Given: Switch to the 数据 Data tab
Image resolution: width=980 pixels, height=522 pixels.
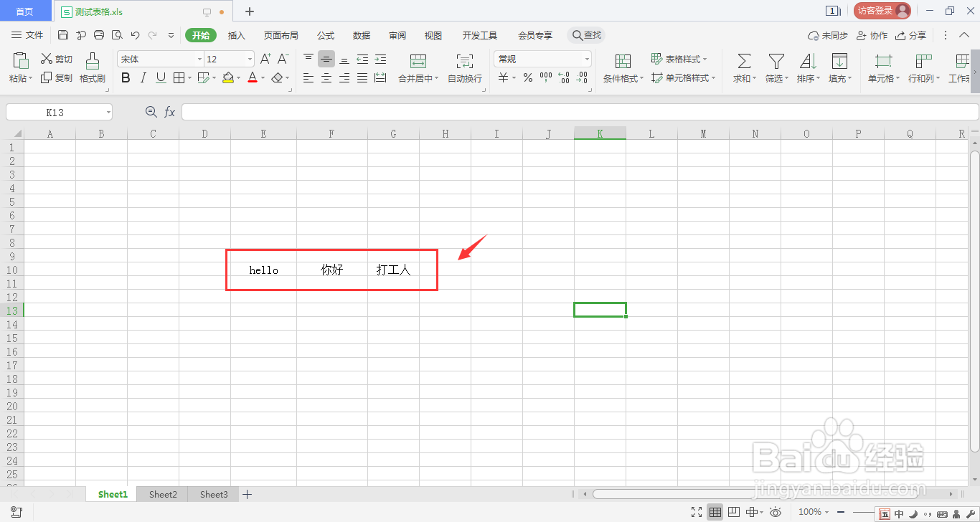Looking at the screenshot, I should coord(362,35).
